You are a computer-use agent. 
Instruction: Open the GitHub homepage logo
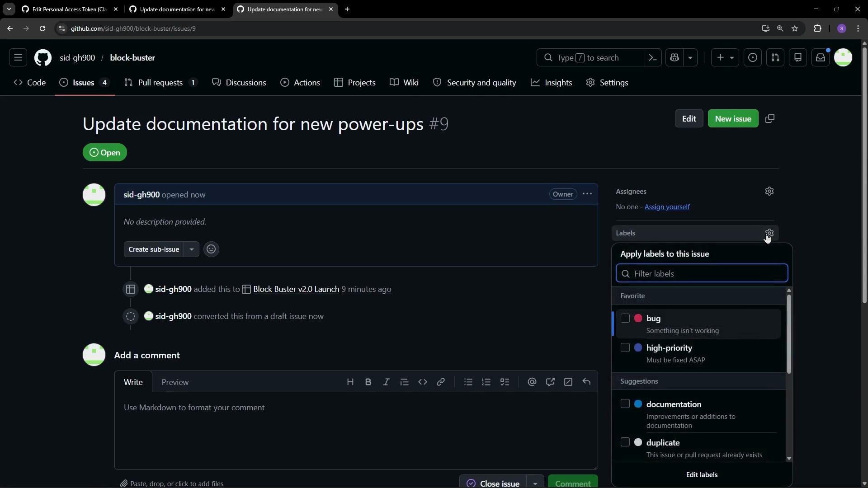tap(43, 58)
